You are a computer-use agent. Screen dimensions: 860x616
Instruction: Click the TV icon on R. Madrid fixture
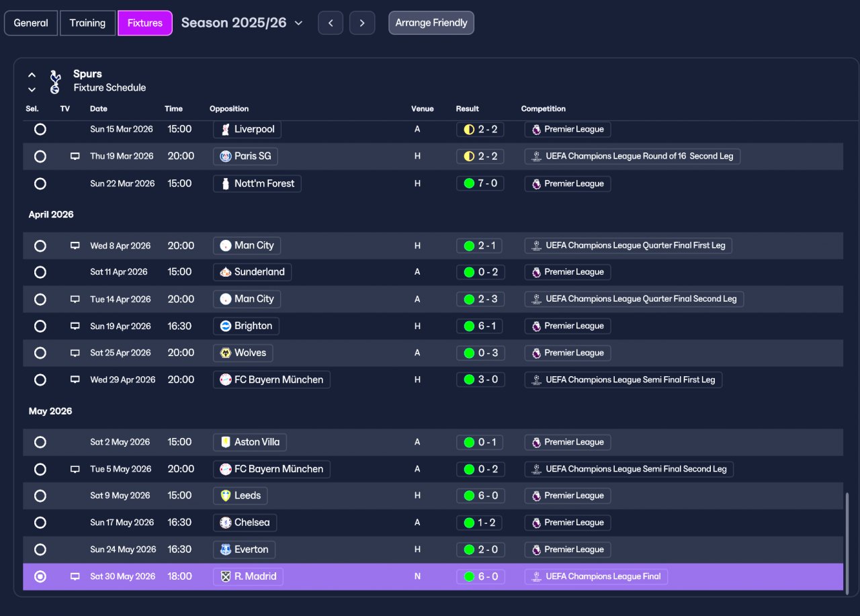(75, 576)
